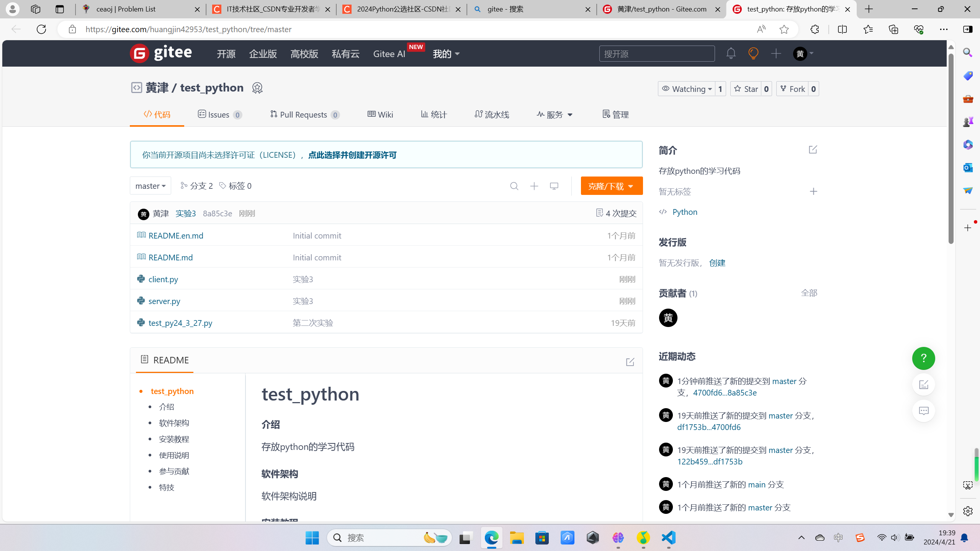The width and height of the screenshot is (980, 551).
Task: Open read aloud icon in address bar
Action: (761, 29)
